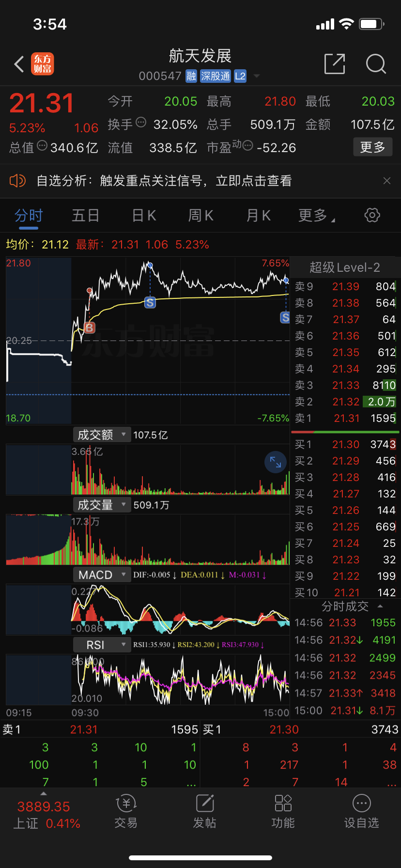Dismiss the 自选分析 banner
Screen dimensions: 401x868
point(386,181)
